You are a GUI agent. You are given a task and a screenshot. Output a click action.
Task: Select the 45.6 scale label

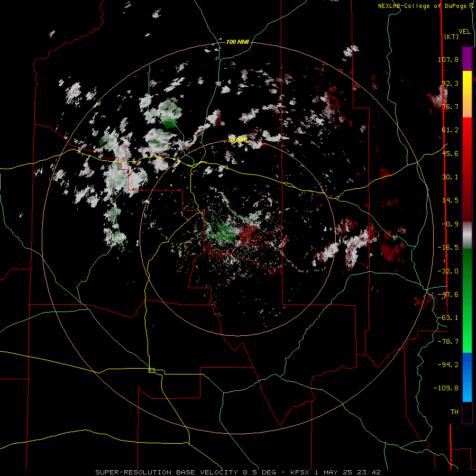coord(450,153)
